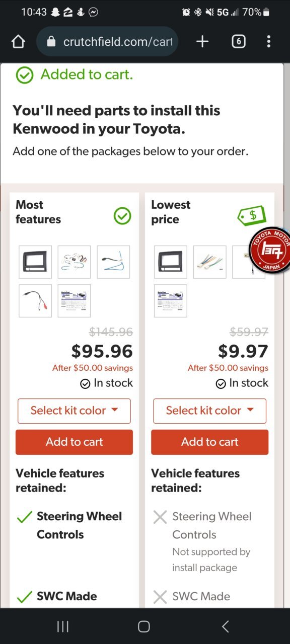Viewport: 290px width, 644px height.
Task: Add the $9.97 package to cart
Action: tap(210, 442)
